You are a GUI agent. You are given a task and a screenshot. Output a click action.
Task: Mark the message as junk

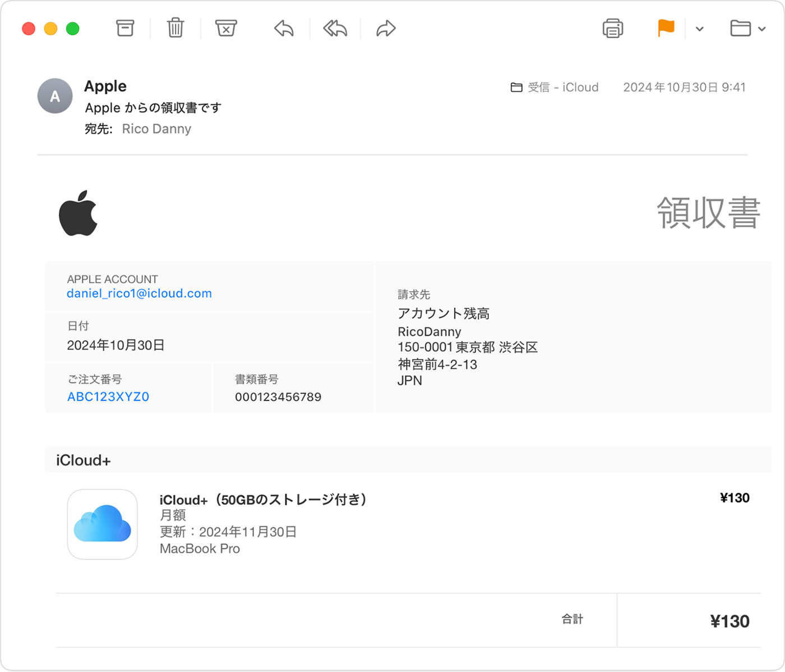point(225,28)
